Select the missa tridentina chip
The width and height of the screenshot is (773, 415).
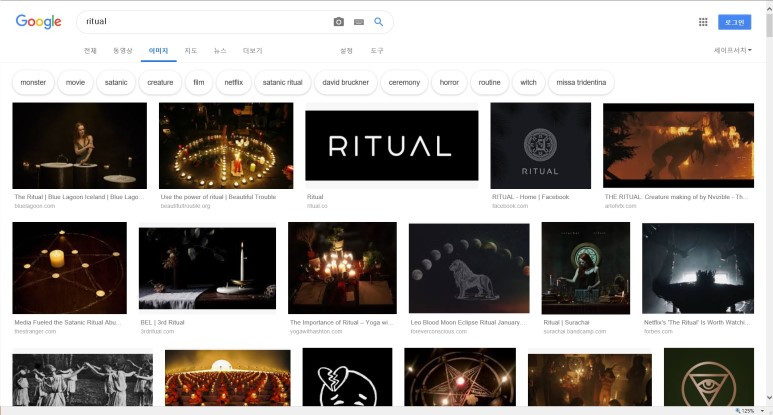click(x=581, y=82)
